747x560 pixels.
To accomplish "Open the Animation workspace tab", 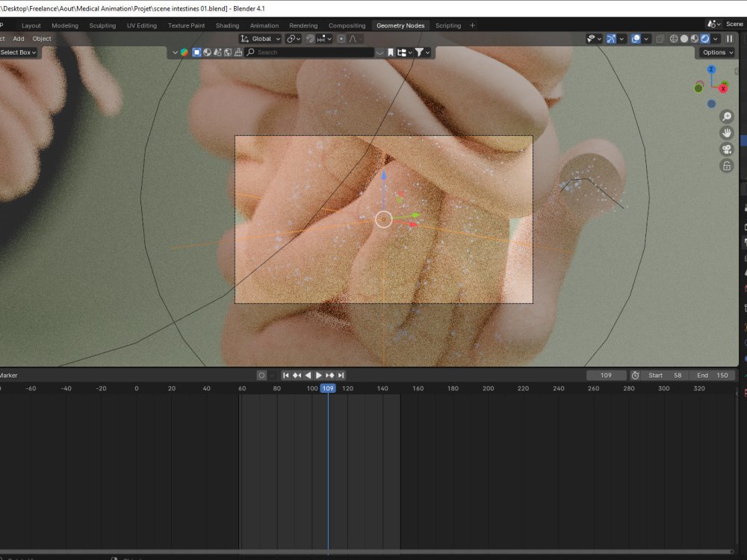I will [264, 25].
